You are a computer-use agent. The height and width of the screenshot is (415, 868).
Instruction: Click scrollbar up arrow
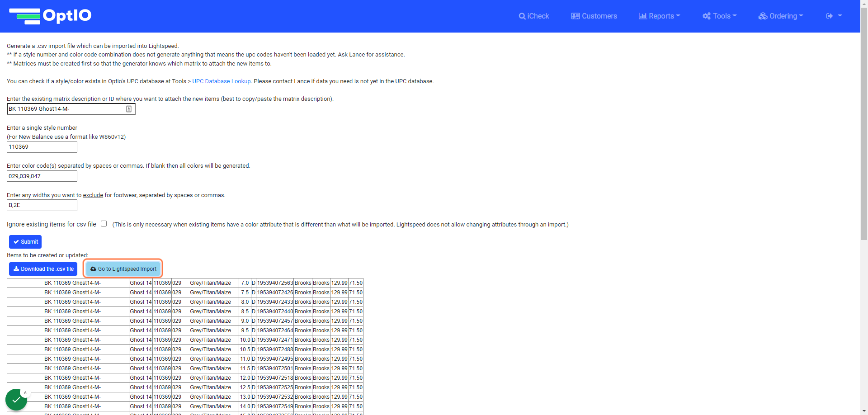[x=864, y=4]
